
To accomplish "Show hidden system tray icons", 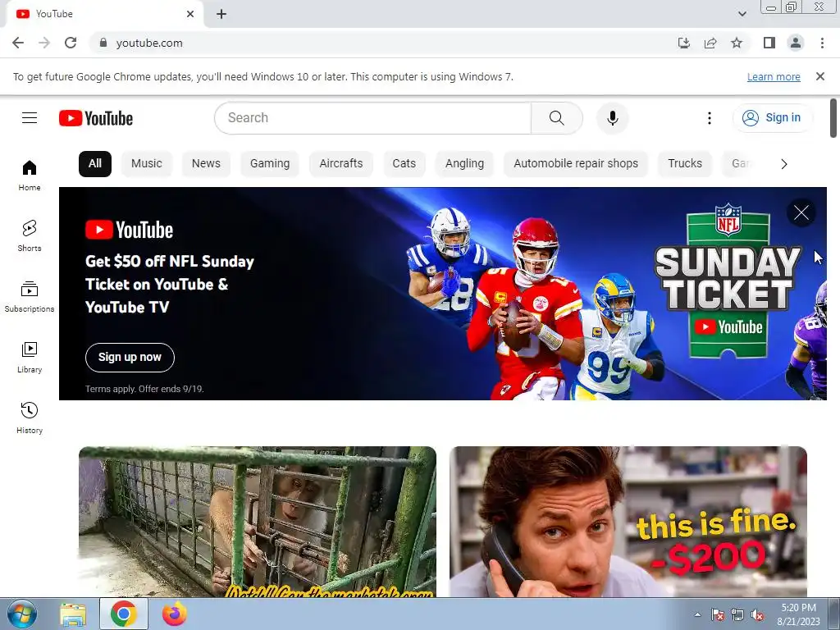I will click(x=697, y=614).
